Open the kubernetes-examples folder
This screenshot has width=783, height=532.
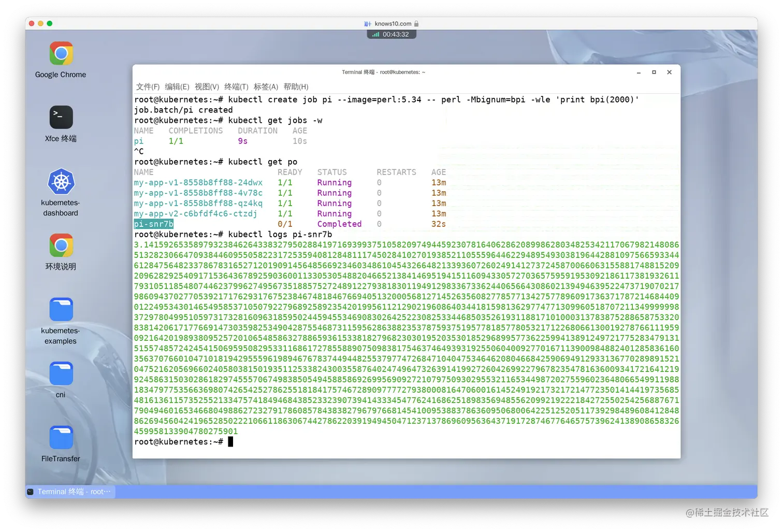click(x=61, y=309)
